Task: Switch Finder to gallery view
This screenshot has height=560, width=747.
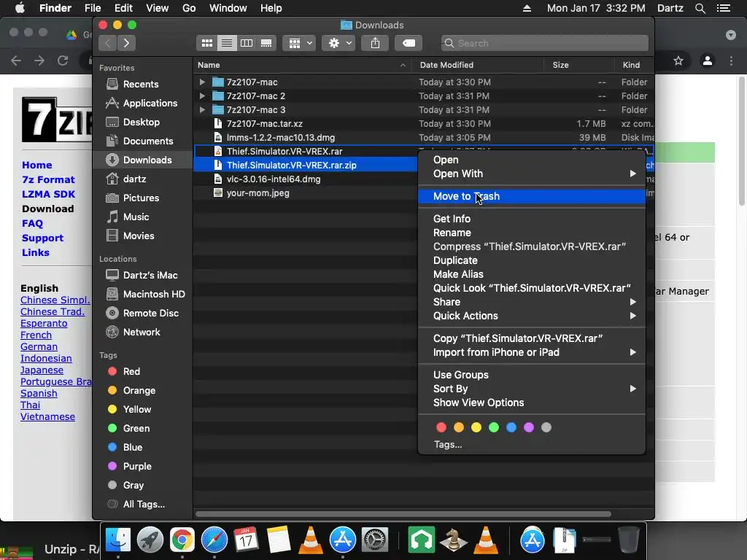Action: coord(266,43)
